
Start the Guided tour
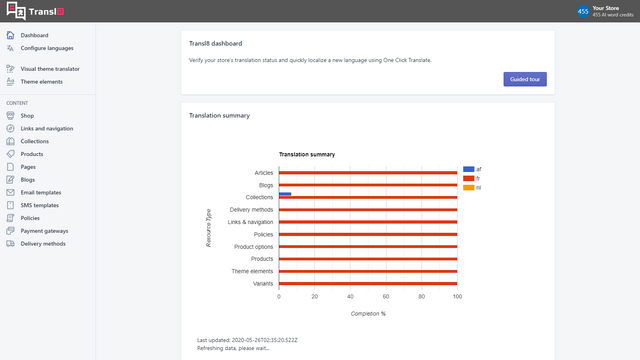click(525, 79)
